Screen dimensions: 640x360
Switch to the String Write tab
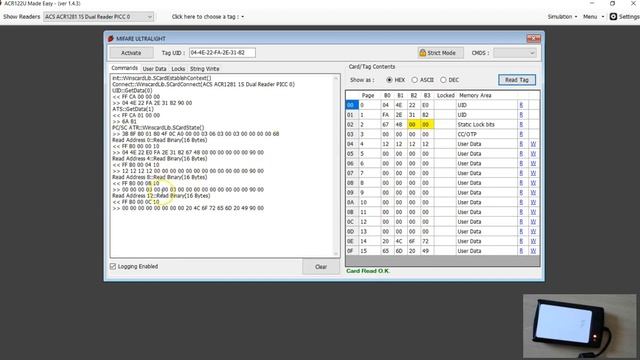coord(204,69)
